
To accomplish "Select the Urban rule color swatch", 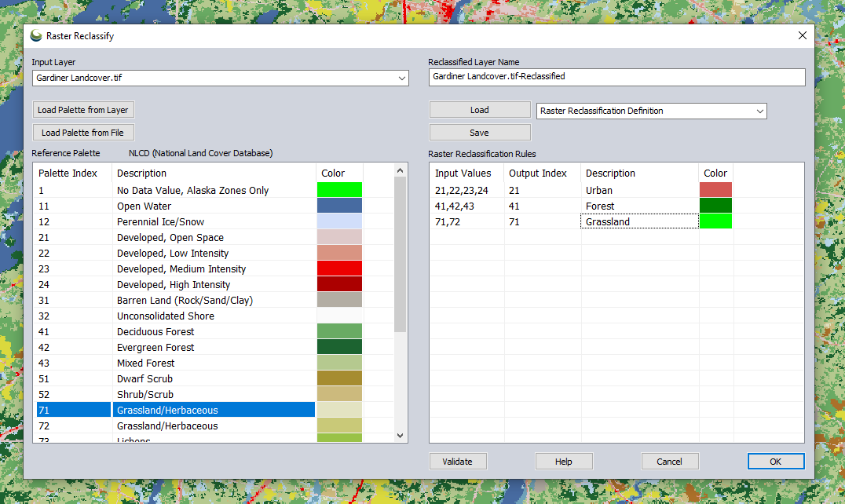I will (715, 189).
